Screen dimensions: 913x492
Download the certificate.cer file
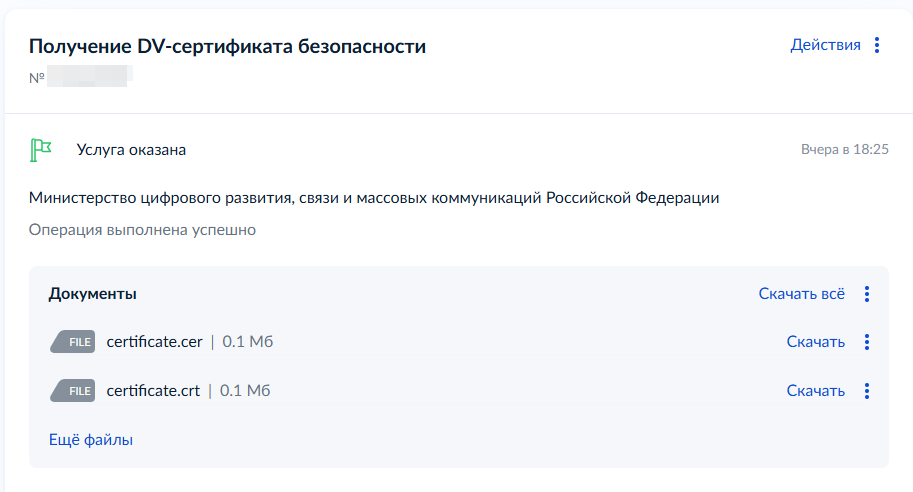[815, 342]
